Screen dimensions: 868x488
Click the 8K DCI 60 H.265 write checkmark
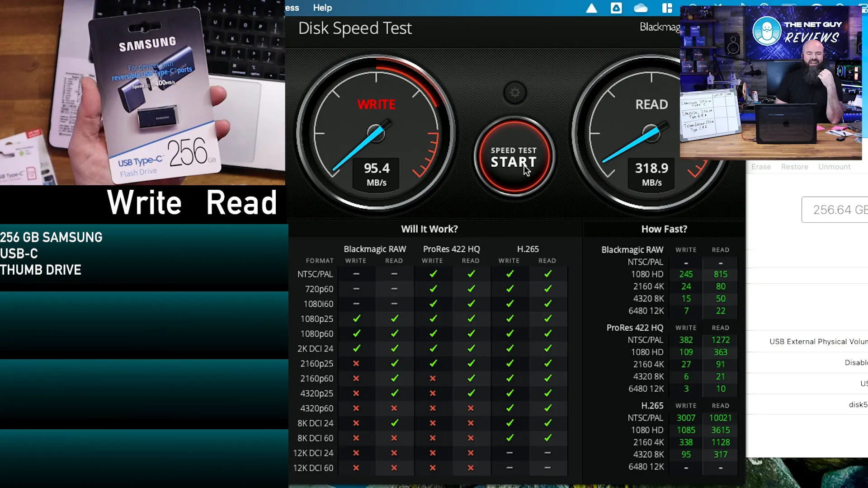coord(509,438)
